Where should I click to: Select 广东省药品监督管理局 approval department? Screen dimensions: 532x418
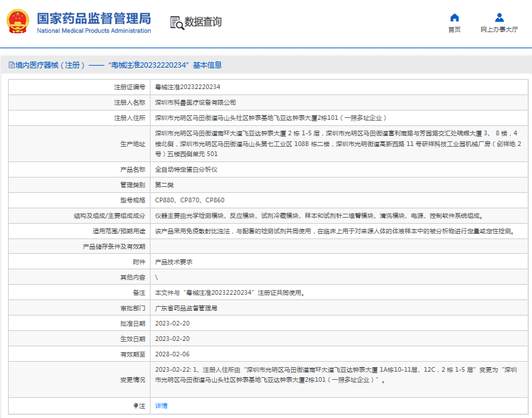[186, 308]
